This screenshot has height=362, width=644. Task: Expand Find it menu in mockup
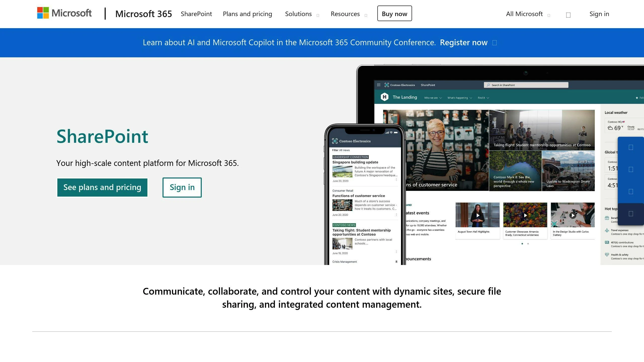(x=483, y=98)
